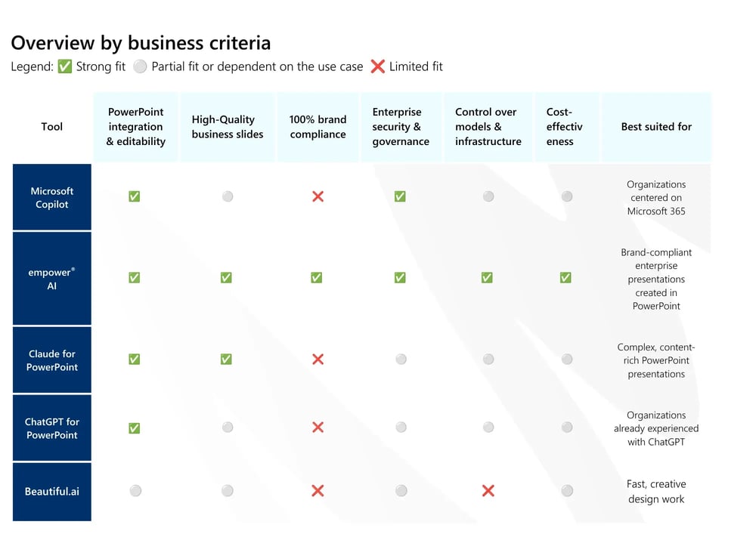Click the grey Partial fit legend circle

tap(140, 66)
